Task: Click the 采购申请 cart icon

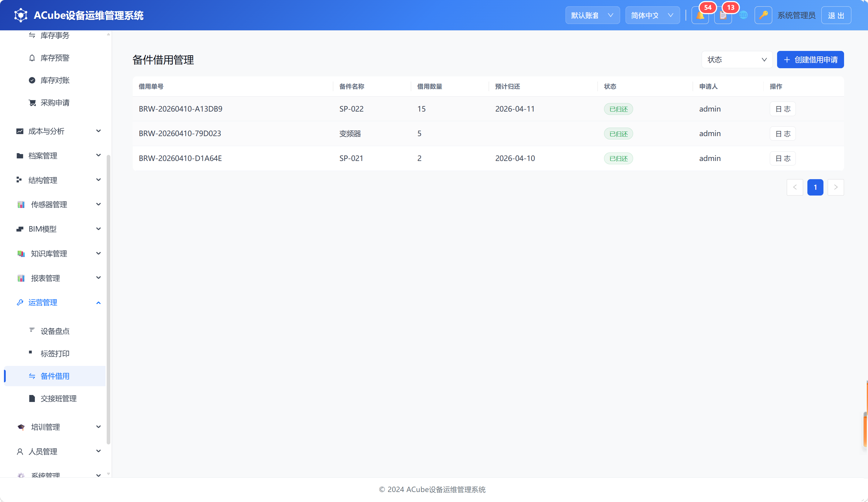Action: pos(32,103)
